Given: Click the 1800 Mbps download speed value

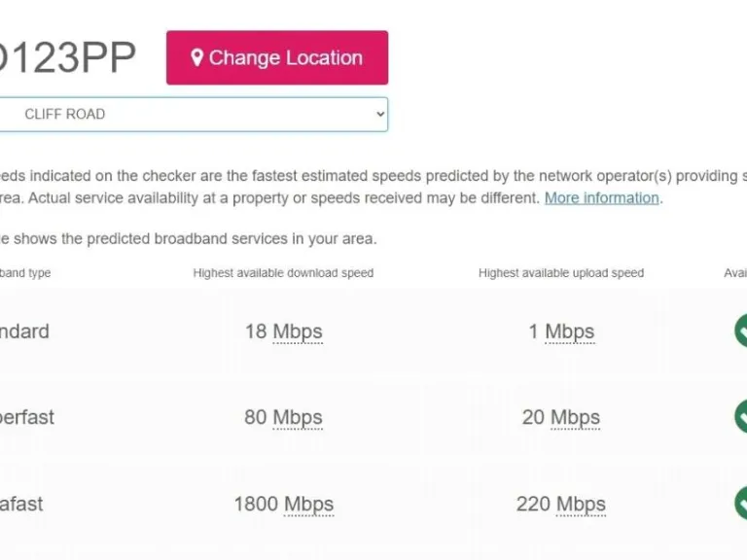Looking at the screenshot, I should coord(283,505).
